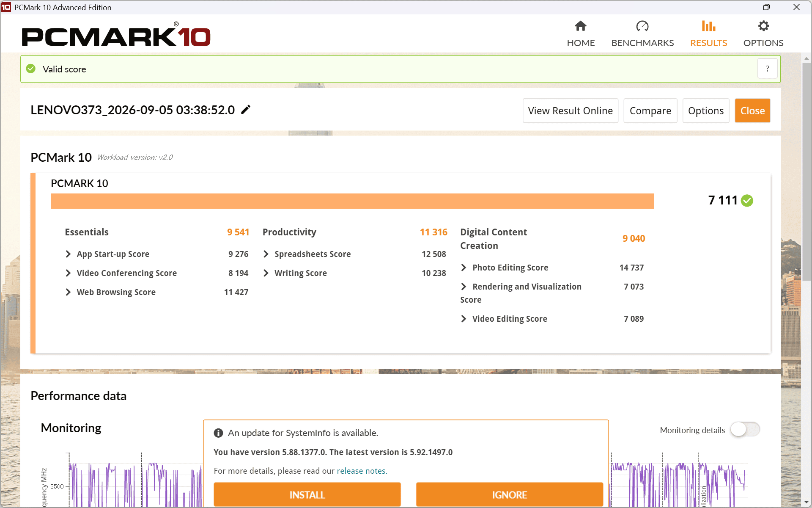
Task: Open result Options button
Action: click(x=706, y=110)
